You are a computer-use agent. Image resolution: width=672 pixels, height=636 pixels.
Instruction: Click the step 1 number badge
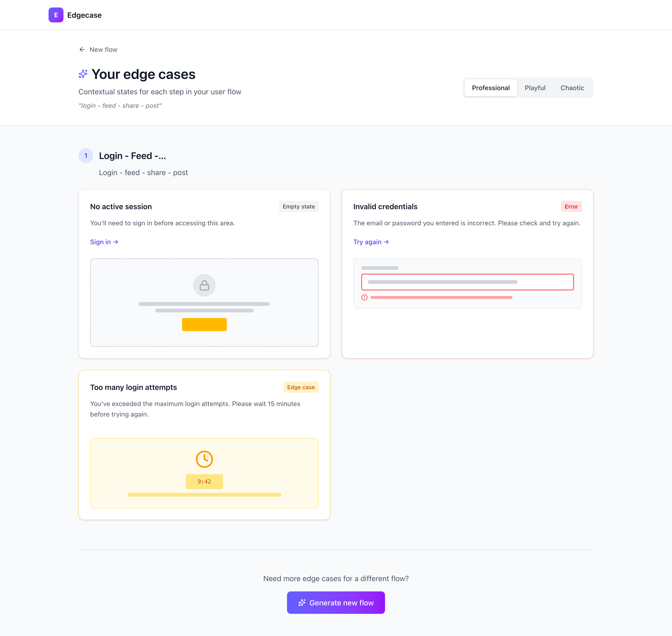(86, 155)
